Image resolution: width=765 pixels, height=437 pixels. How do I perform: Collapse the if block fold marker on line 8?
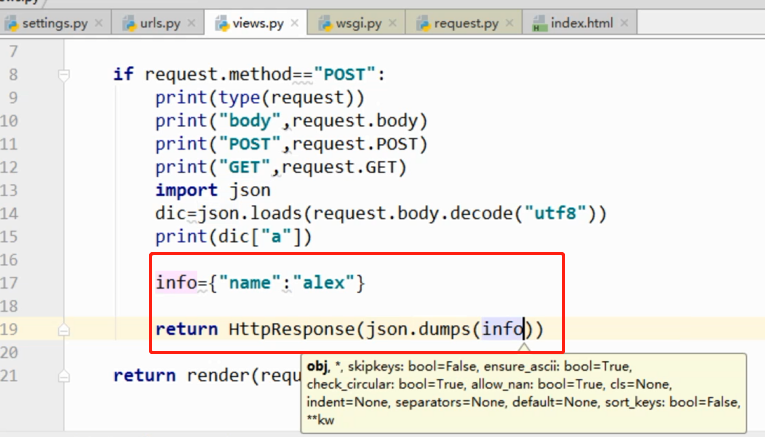coord(64,75)
